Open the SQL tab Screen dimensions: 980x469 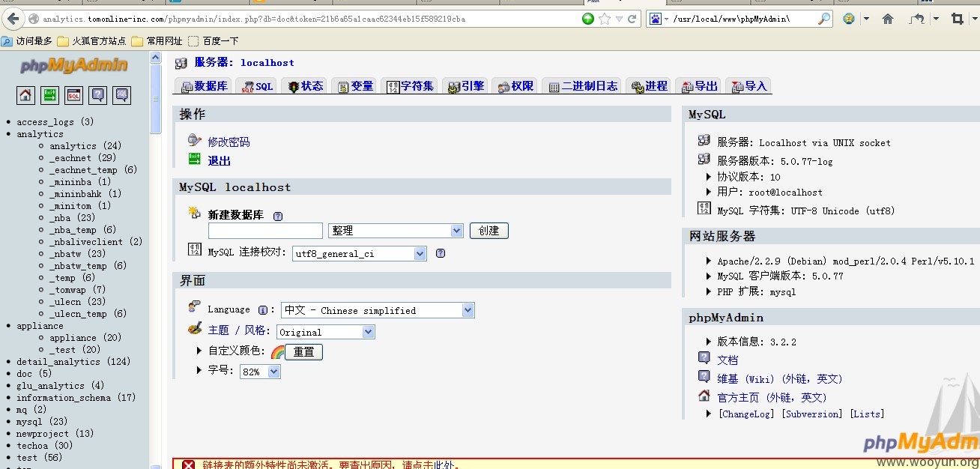[256, 86]
